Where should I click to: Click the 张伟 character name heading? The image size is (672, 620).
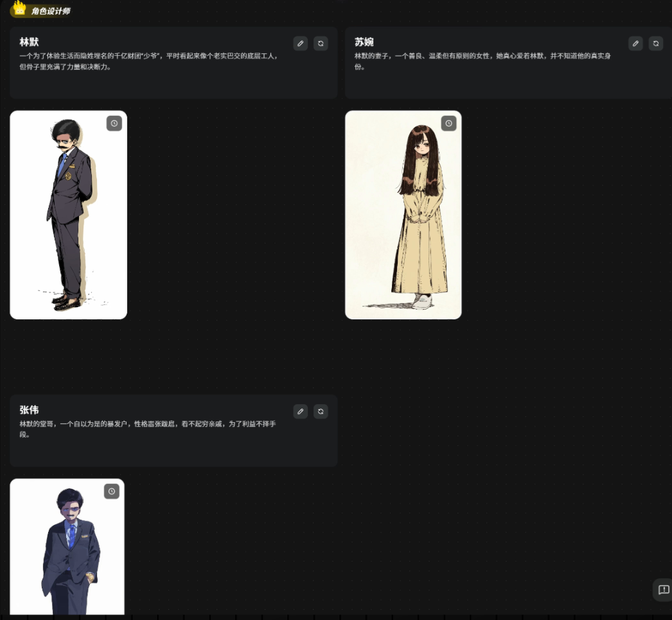pos(29,410)
